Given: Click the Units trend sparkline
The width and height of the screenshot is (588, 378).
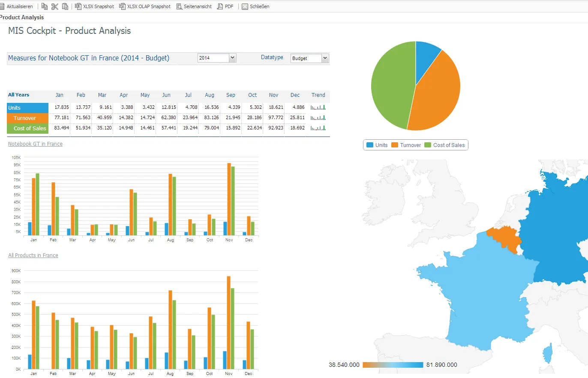Looking at the screenshot, I should pyautogui.click(x=318, y=108).
